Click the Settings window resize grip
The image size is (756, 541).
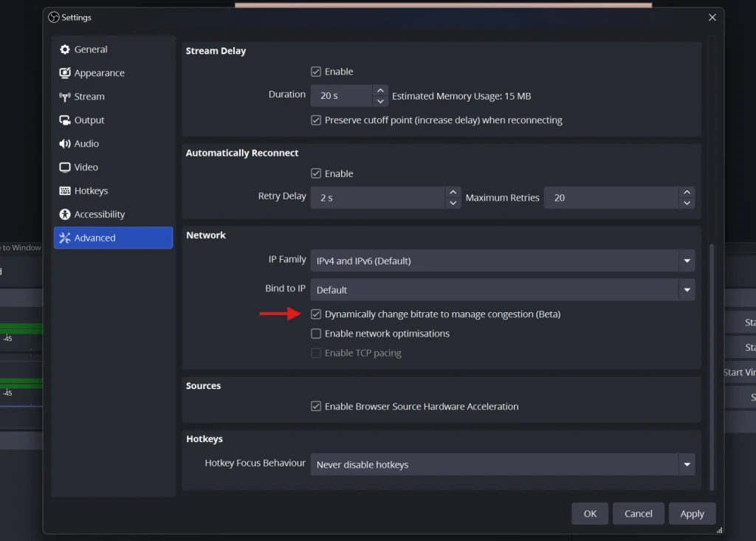(719, 530)
